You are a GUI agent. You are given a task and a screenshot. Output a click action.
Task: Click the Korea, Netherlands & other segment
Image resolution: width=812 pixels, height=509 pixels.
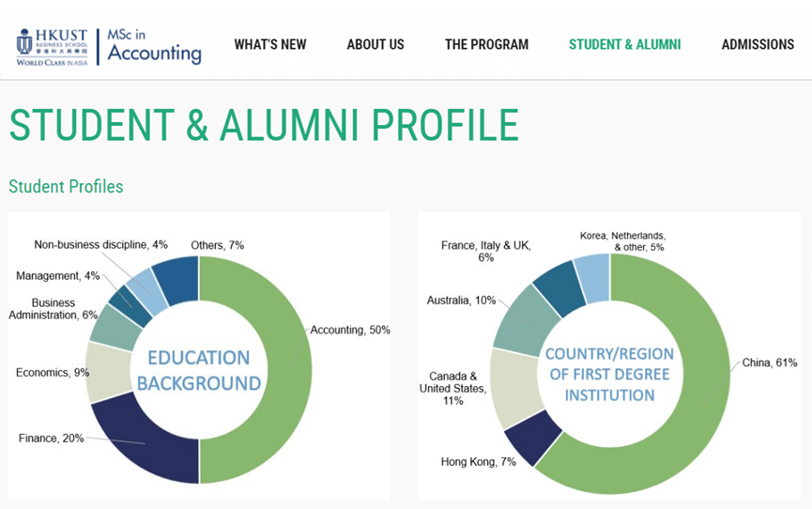pyautogui.click(x=593, y=278)
